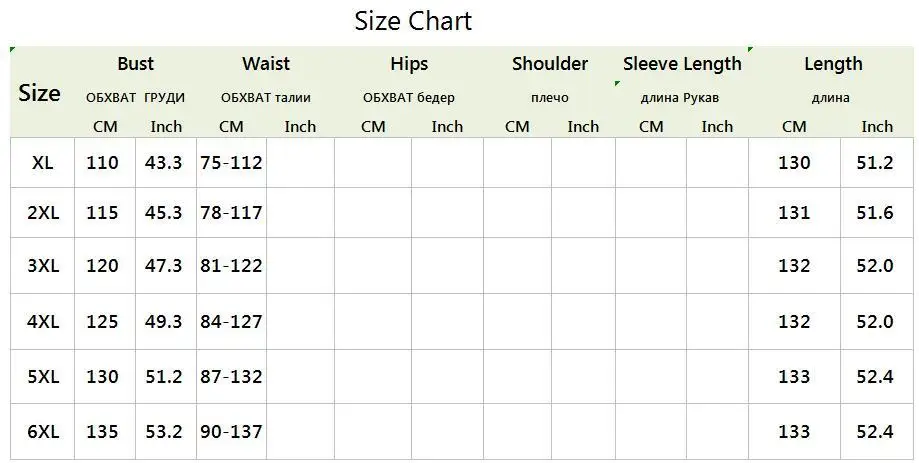Viewport: 919px width, 463px height.
Task: Click waist range 78-117 cell
Action: point(231,213)
